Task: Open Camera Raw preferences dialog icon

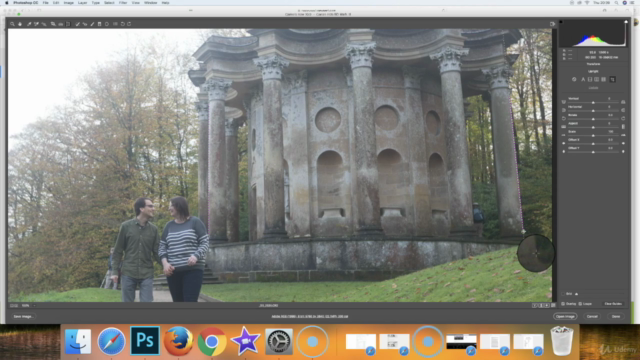Action: [115, 24]
